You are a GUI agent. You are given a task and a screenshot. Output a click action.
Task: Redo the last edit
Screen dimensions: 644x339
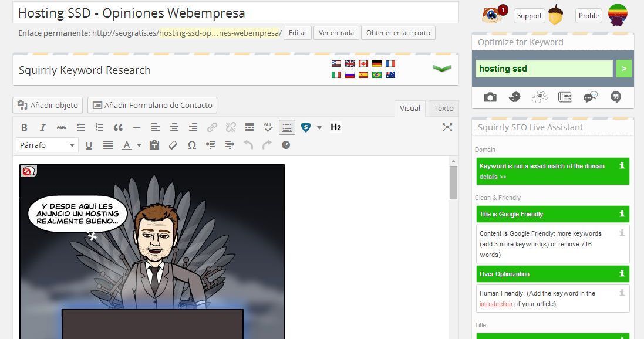pos(267,145)
